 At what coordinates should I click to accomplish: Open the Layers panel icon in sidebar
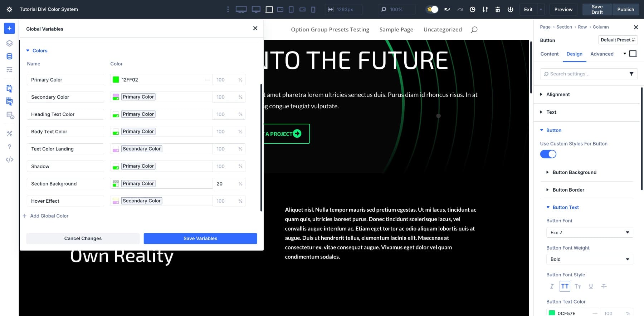(9, 43)
